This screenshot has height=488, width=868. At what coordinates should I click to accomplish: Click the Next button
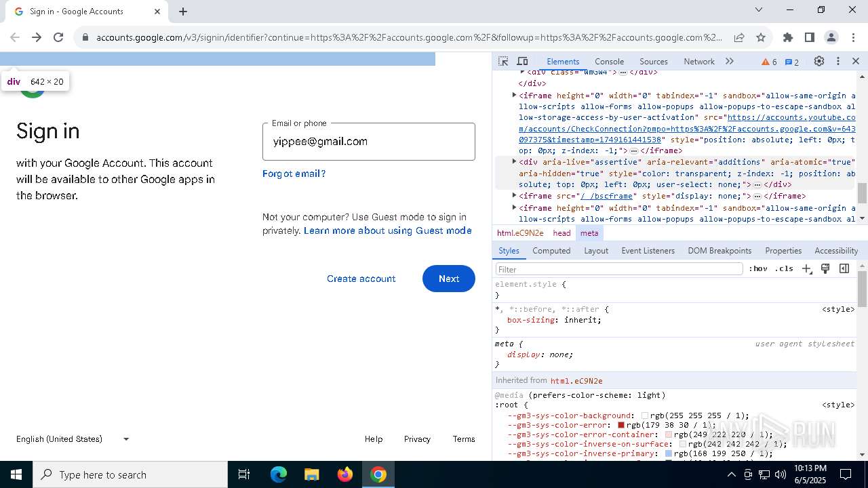[x=449, y=279]
